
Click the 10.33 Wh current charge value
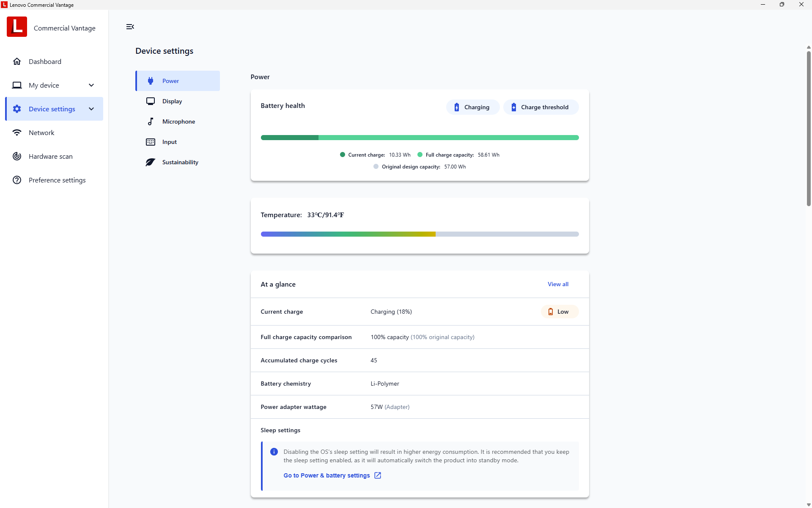(x=400, y=155)
